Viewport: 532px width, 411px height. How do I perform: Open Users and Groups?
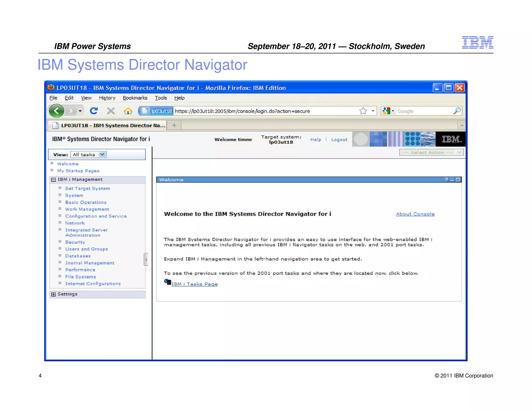(87, 249)
